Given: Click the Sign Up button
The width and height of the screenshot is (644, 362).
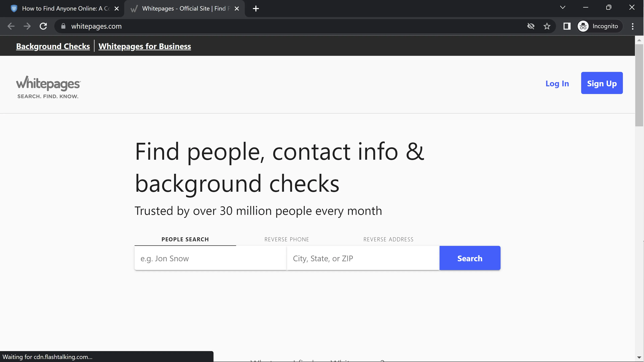Looking at the screenshot, I should (601, 83).
